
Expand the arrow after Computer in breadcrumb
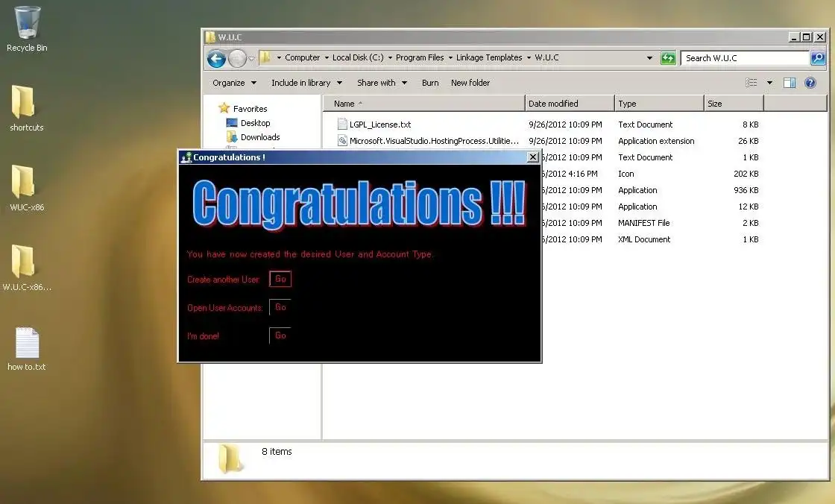coord(327,57)
